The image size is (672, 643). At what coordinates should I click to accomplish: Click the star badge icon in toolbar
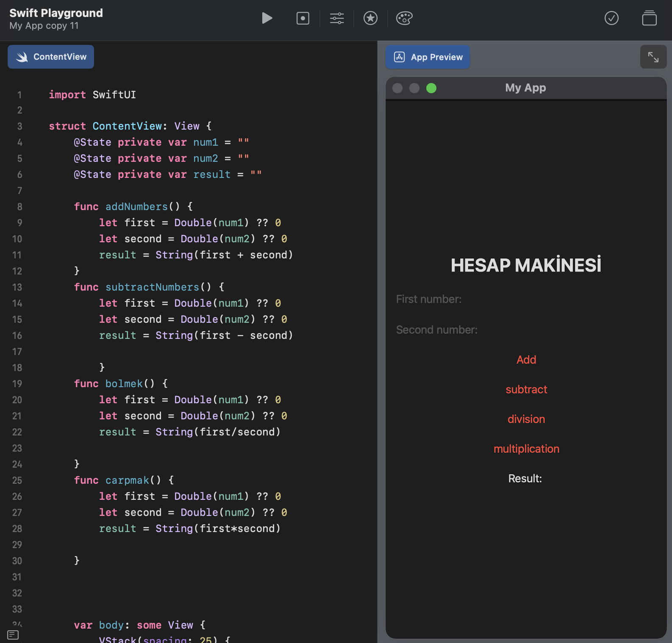tap(370, 18)
